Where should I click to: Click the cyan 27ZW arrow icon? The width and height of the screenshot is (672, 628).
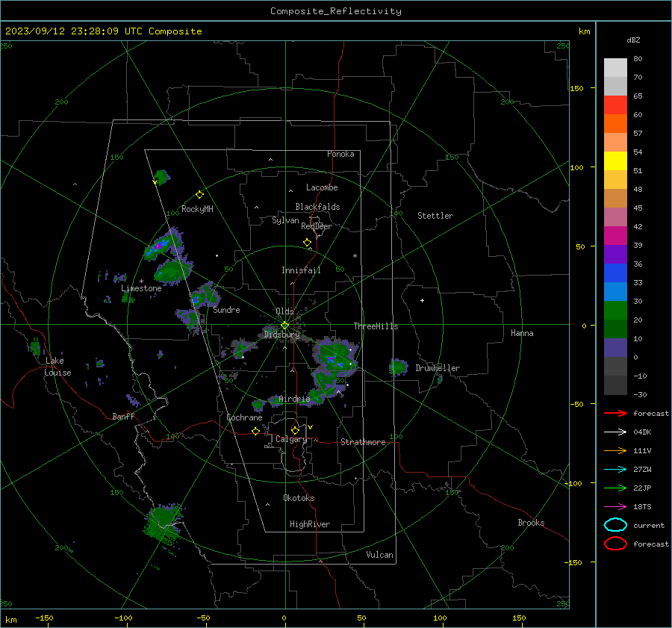tap(615, 470)
